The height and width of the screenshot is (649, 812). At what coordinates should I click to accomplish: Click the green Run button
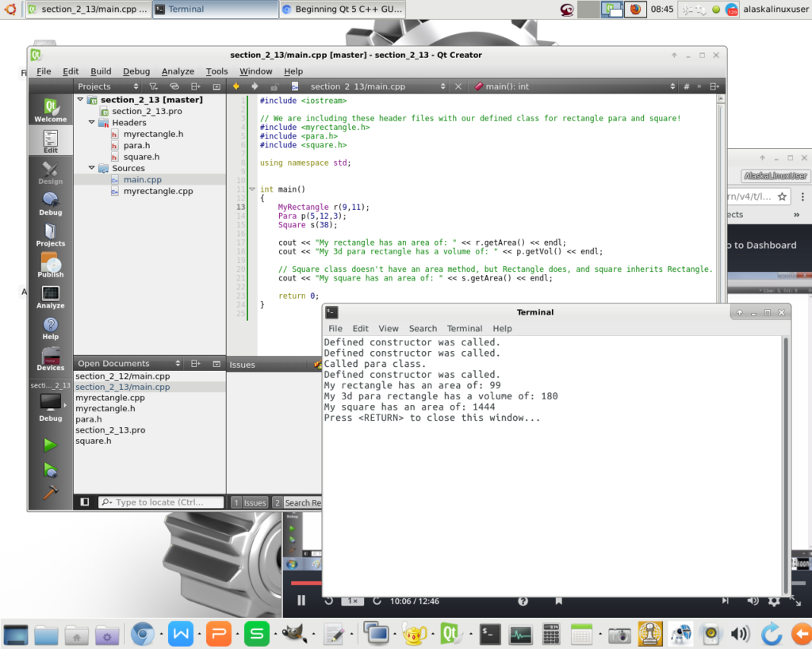point(50,445)
